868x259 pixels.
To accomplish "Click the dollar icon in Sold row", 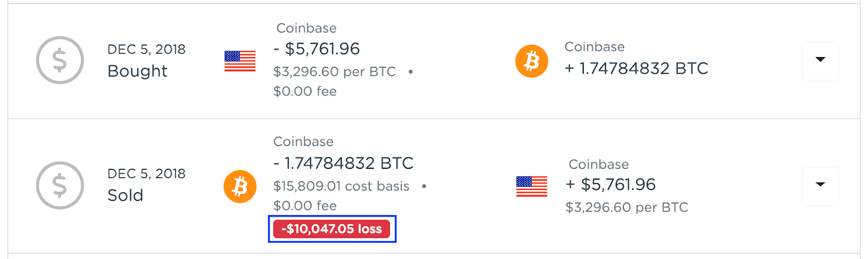I will pos(60,185).
